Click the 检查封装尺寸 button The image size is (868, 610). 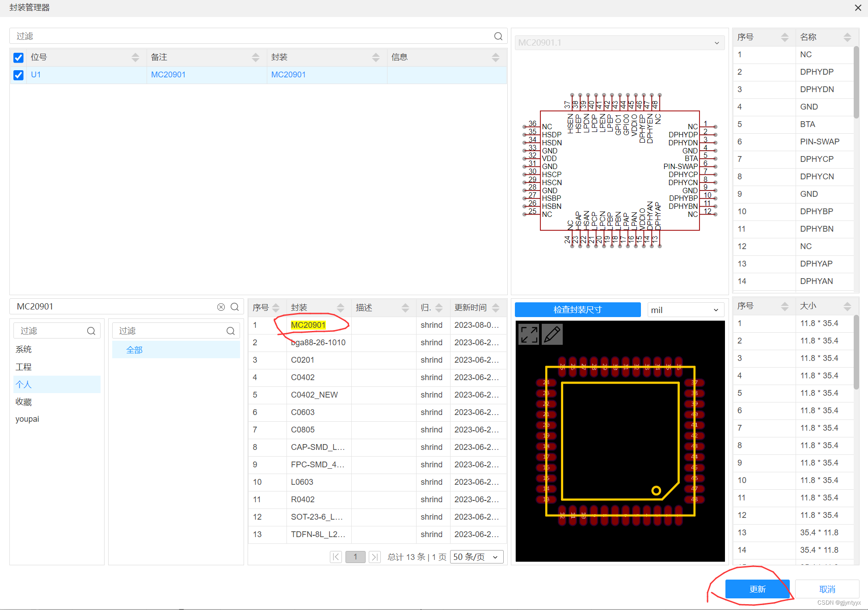click(x=577, y=309)
